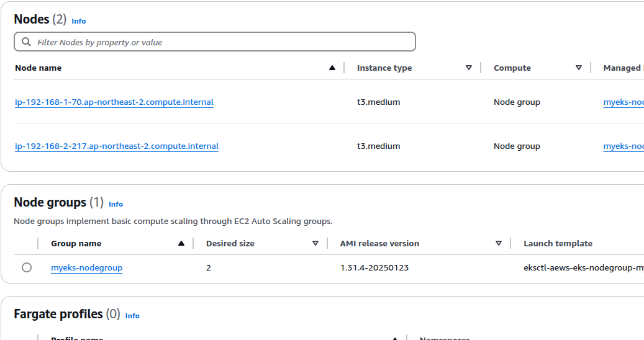Sort nodes by Node name ascending arrow
Viewport: 644px width, 340px height.
[332, 68]
